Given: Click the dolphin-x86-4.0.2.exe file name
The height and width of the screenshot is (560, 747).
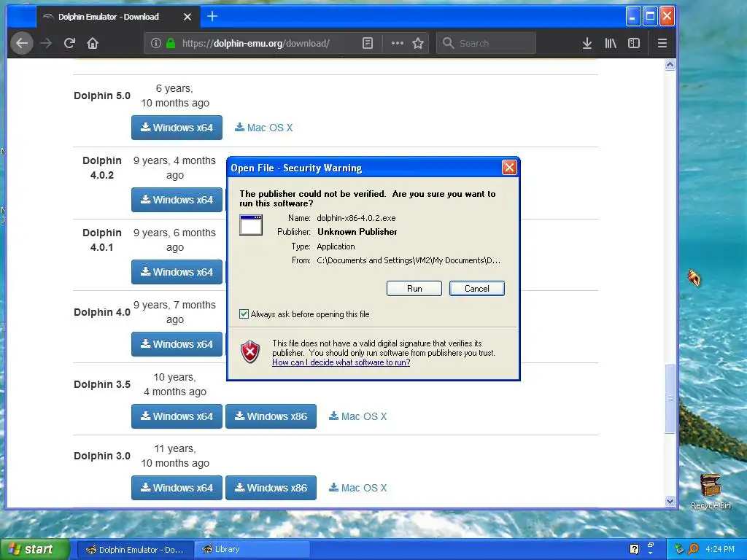Looking at the screenshot, I should click(356, 218).
